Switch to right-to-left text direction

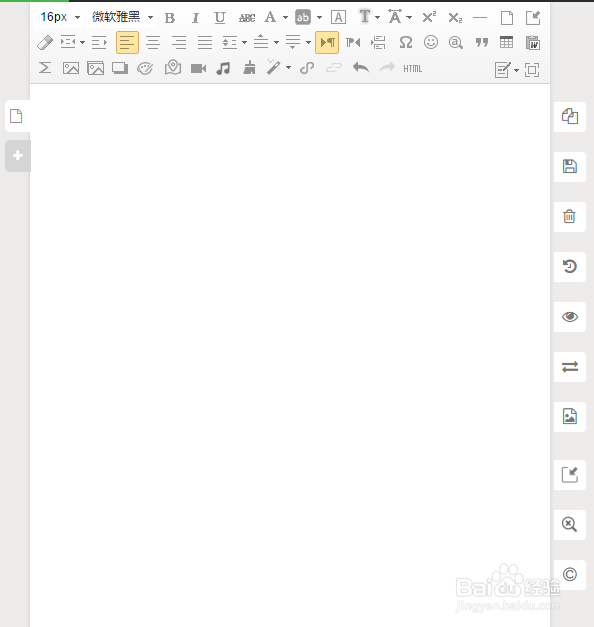click(353, 42)
